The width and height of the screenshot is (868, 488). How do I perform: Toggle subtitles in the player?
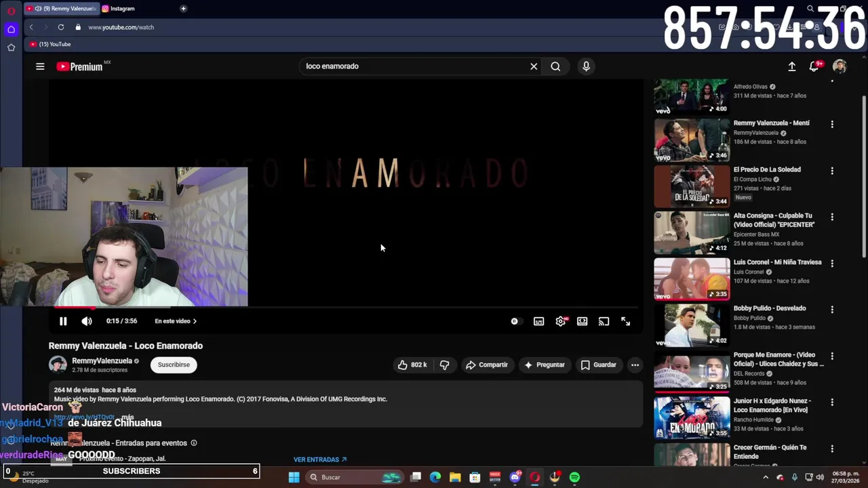tap(538, 321)
